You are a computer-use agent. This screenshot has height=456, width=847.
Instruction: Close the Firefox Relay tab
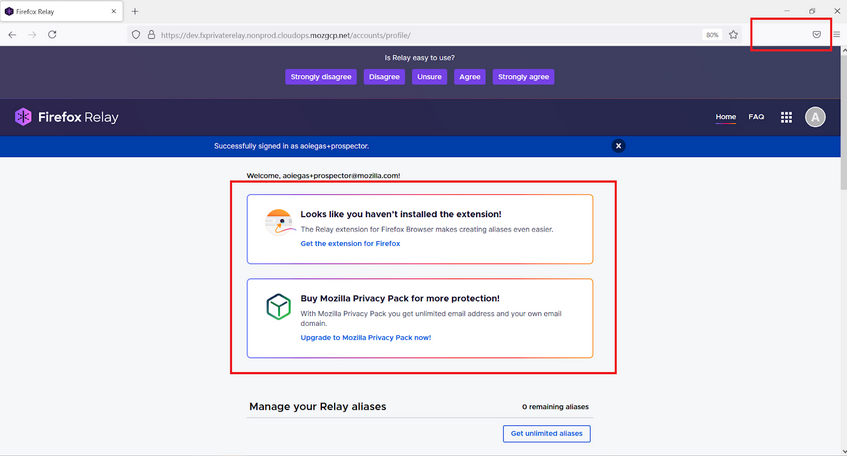coord(113,11)
